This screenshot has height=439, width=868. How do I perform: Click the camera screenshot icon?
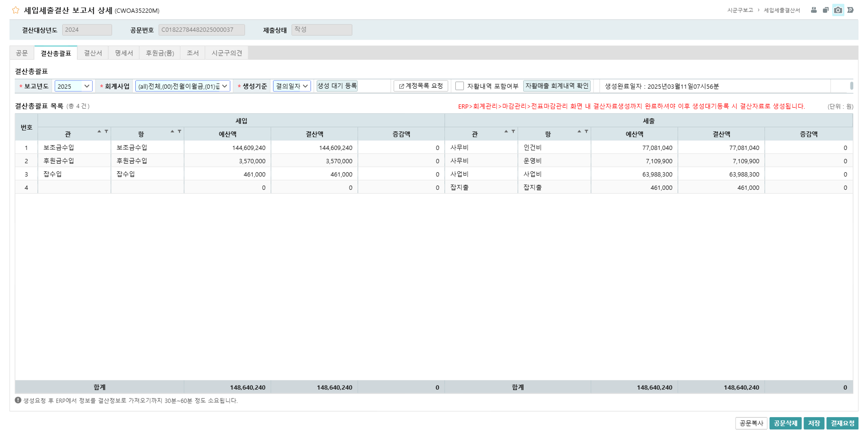point(838,10)
